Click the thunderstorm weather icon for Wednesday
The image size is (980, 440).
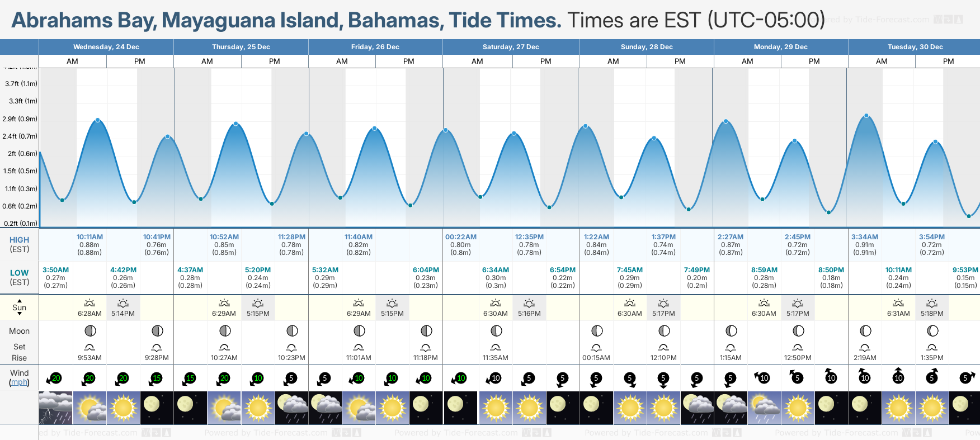click(x=55, y=408)
